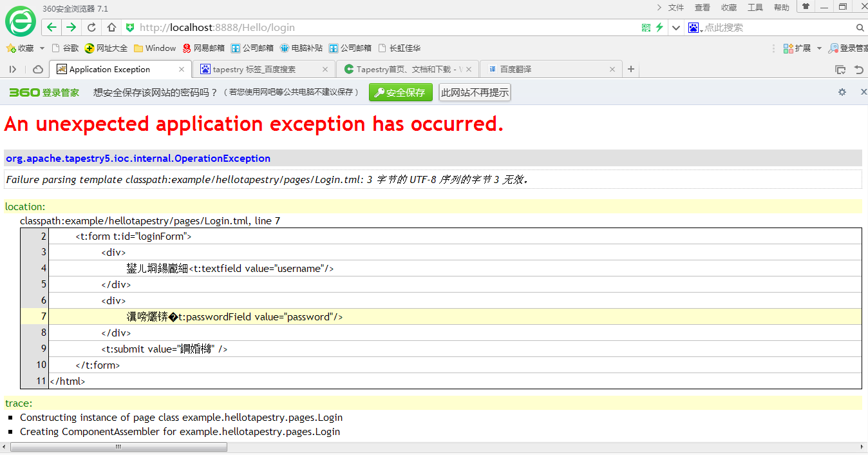
Task: Open the home page icon
Action: point(111,27)
